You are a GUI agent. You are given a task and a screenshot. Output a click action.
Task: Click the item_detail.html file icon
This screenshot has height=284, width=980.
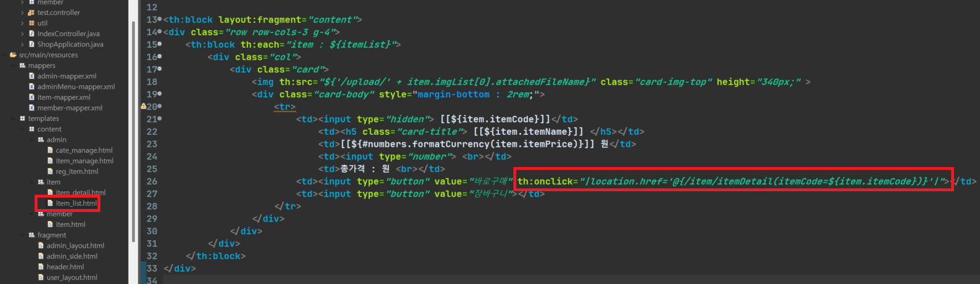pos(50,192)
